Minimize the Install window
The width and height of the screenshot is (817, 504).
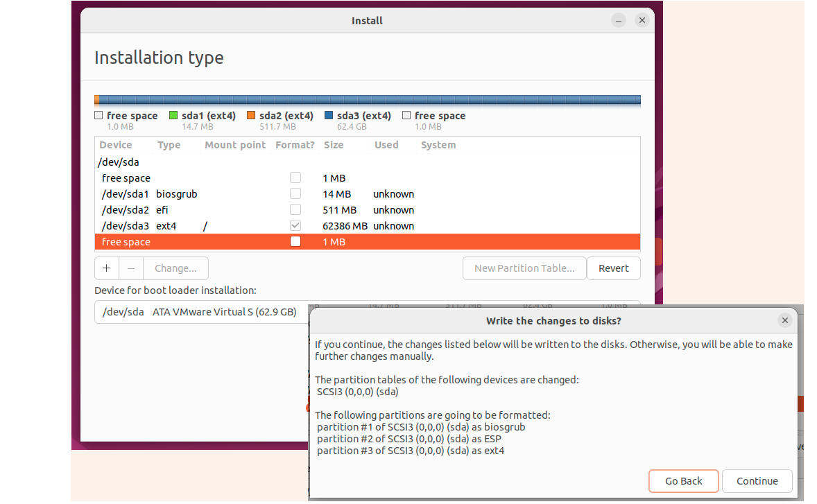(619, 20)
